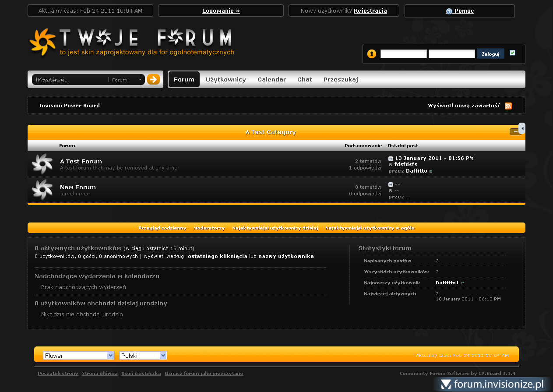Screen dimensions: 553x392
Task: Click the orange search arrow button
Action: click(x=153, y=79)
